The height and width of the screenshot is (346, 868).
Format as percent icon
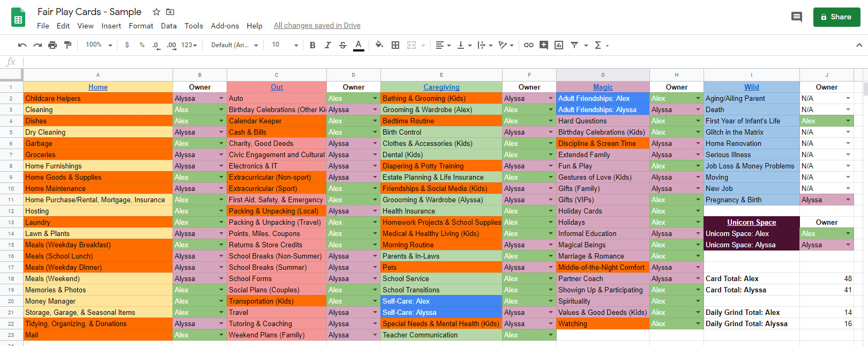pyautogui.click(x=142, y=45)
